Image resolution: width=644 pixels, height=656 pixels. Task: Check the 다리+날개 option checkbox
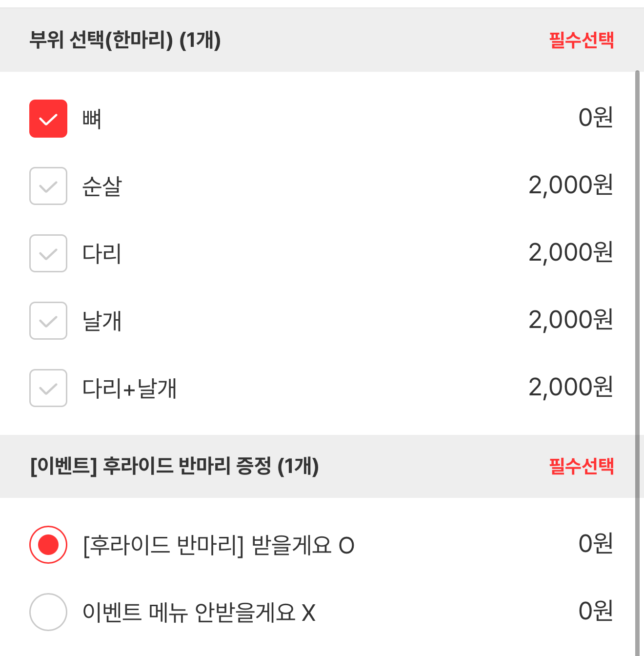click(48, 388)
